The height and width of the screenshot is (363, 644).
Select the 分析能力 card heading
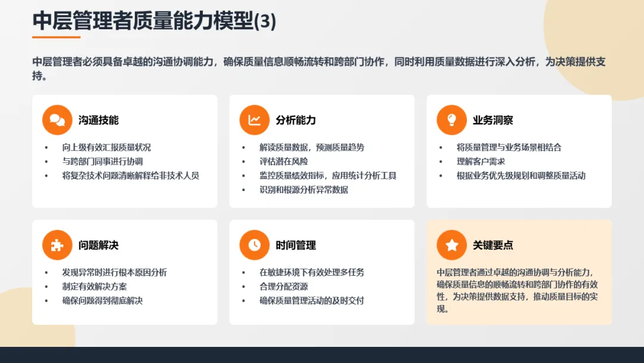click(296, 120)
